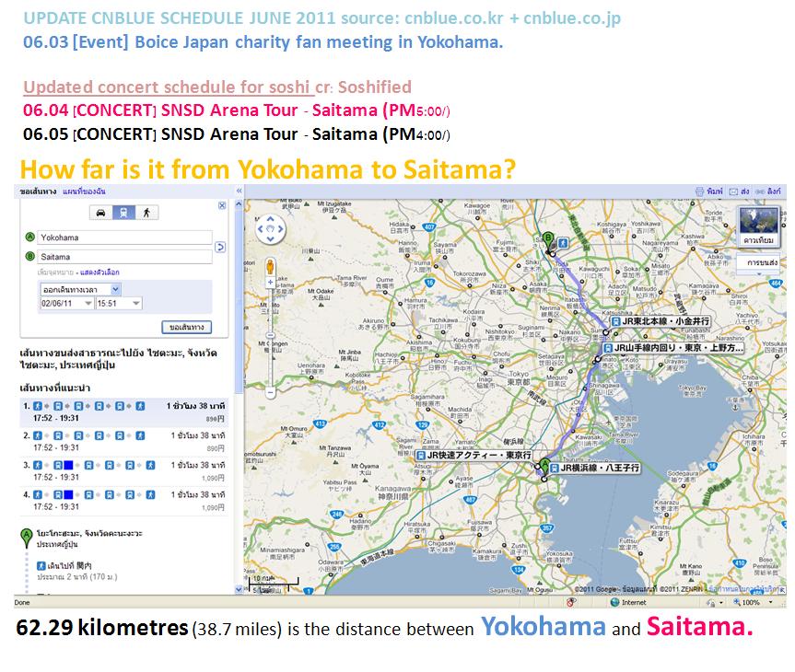Click green marker A on the map
This screenshot has height=672, width=795.
click(544, 466)
